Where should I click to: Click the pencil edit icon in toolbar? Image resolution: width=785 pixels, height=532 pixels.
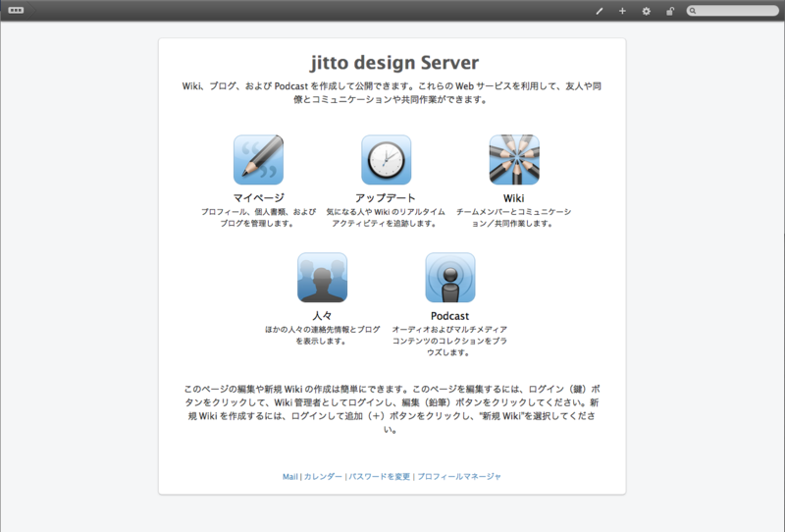pyautogui.click(x=600, y=11)
